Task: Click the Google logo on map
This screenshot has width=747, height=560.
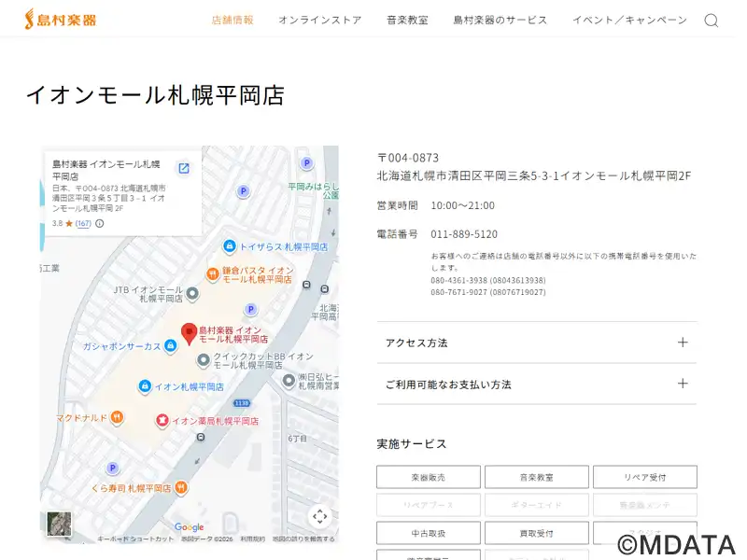Action: click(190, 526)
